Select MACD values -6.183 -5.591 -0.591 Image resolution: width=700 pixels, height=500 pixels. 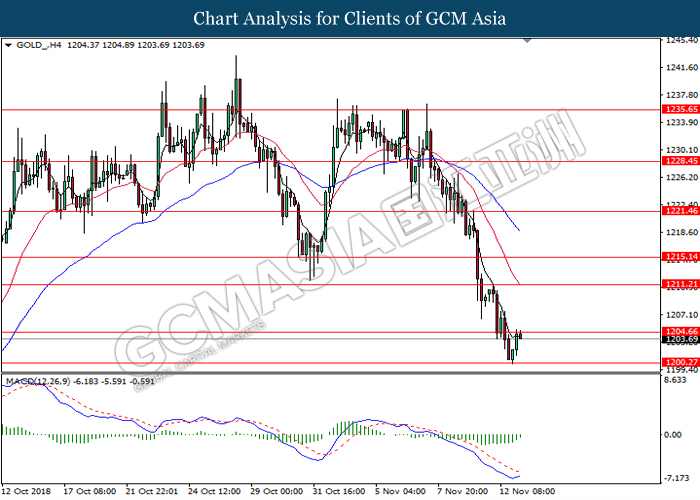(x=114, y=381)
